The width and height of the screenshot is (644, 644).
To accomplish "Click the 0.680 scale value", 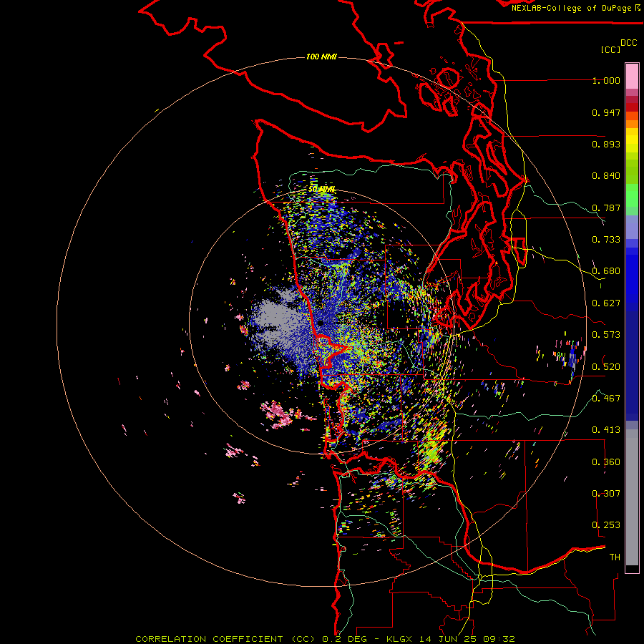I will (606, 271).
